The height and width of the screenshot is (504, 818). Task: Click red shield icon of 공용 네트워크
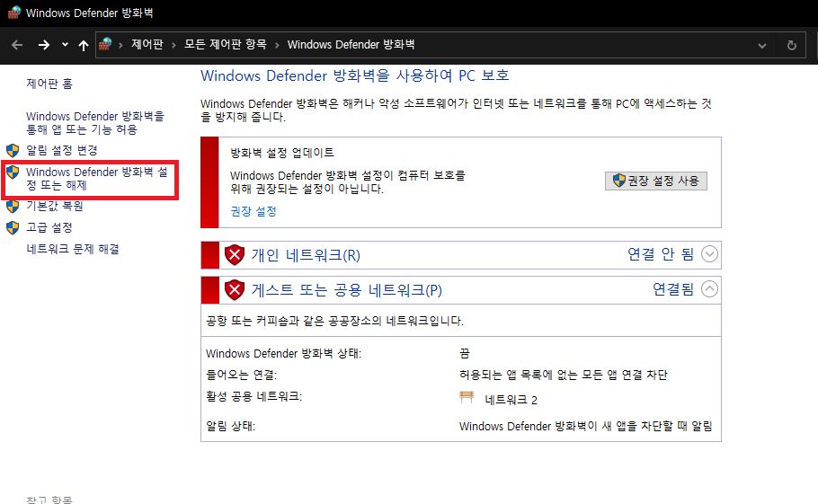pyautogui.click(x=235, y=290)
